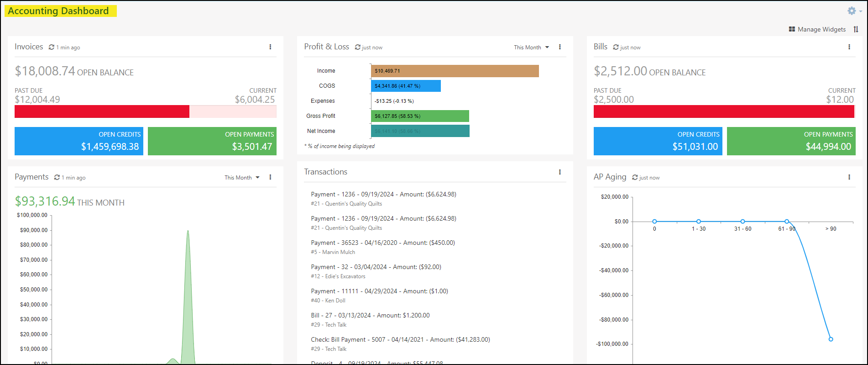This screenshot has height=365, width=868.
Task: Click the reorder widgets arrows icon
Action: click(856, 29)
